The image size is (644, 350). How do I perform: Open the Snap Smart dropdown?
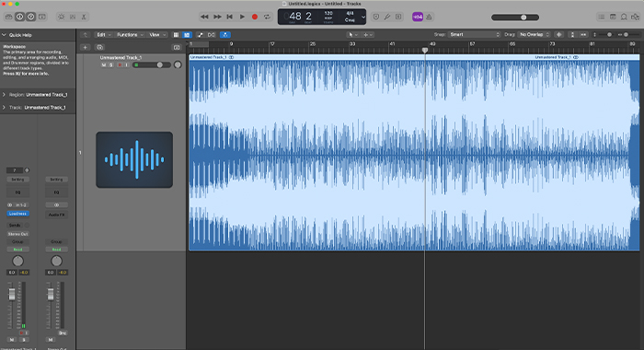tap(475, 35)
